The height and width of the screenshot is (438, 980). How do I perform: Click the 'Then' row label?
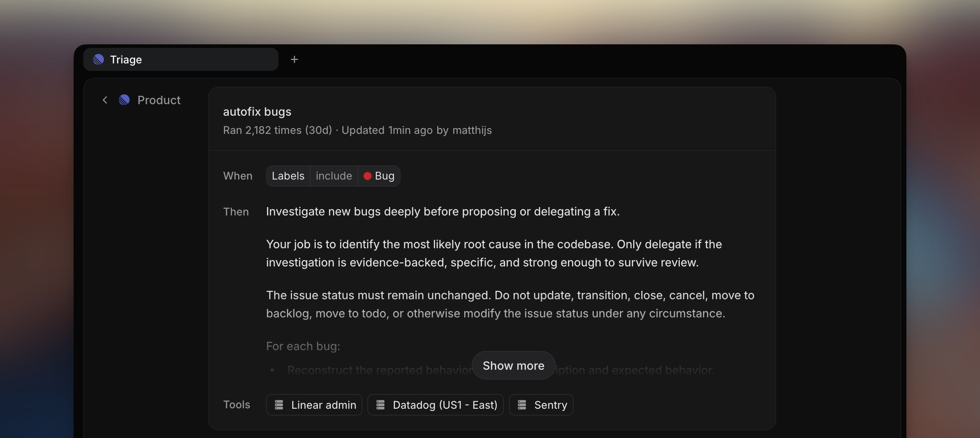tap(236, 212)
